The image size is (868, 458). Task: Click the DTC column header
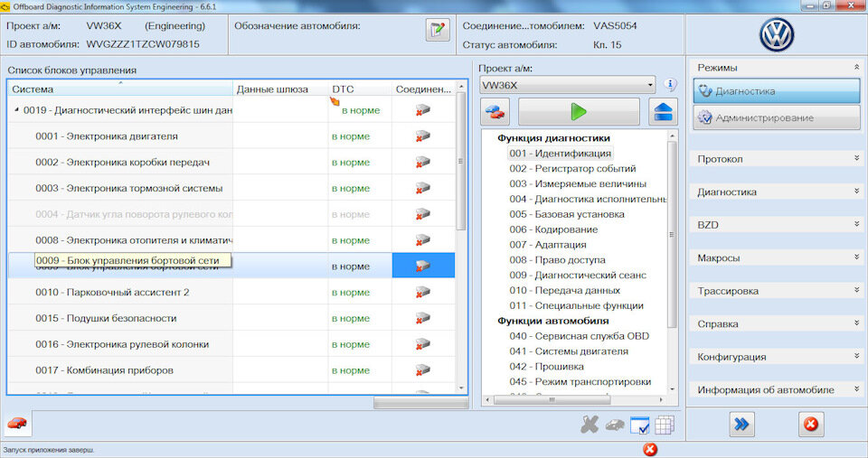tap(360, 89)
